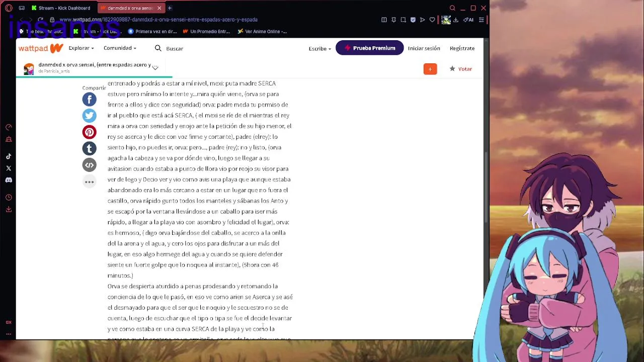
Task: Show more sharing options ellipsis
Action: (x=90, y=182)
